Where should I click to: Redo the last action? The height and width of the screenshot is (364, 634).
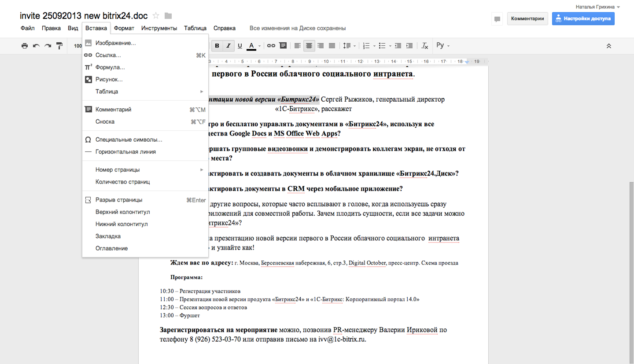click(48, 46)
